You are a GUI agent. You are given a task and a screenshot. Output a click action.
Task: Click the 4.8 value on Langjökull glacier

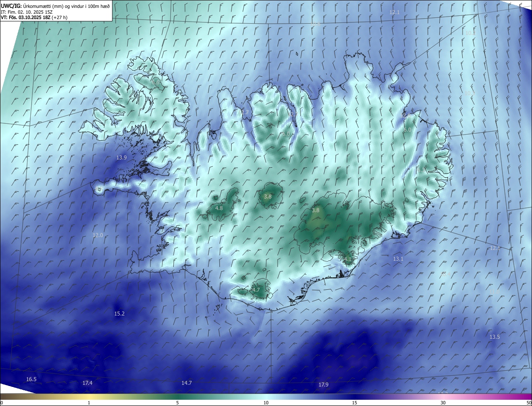[219, 208]
